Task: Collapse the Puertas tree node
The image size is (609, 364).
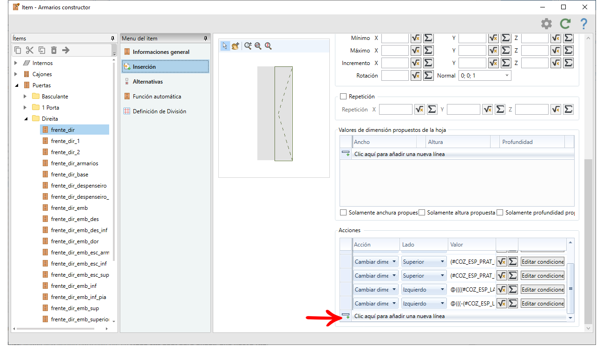Action: pyautogui.click(x=16, y=85)
